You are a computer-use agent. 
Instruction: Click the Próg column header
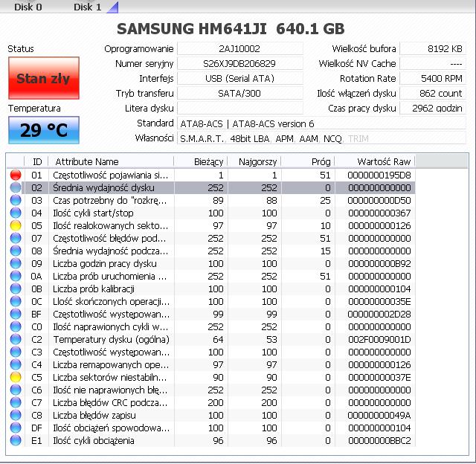click(x=308, y=161)
